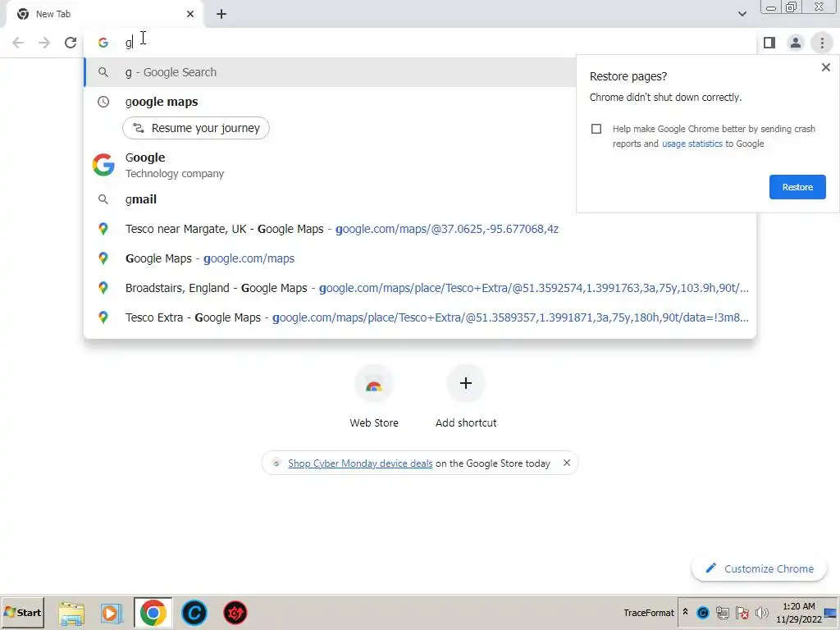Click the Google G icon in the omnibox

[103, 43]
